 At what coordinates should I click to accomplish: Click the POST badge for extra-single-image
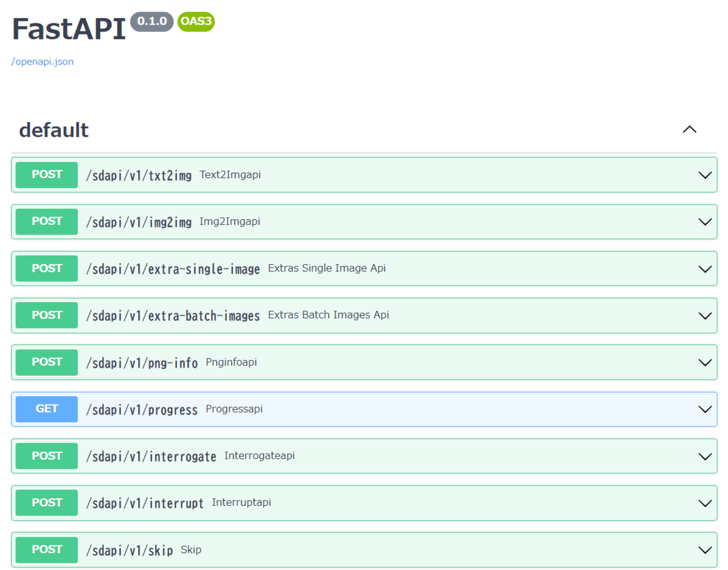[x=47, y=268]
